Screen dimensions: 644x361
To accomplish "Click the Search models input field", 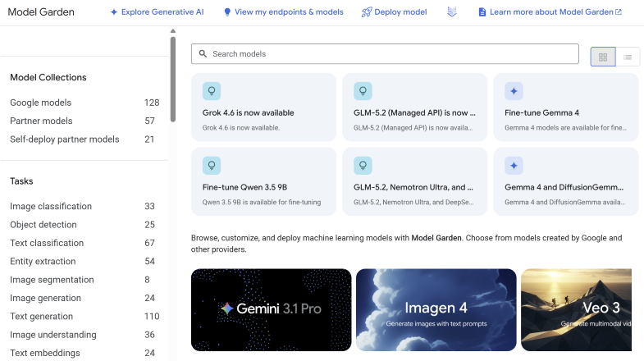I will click(385, 54).
